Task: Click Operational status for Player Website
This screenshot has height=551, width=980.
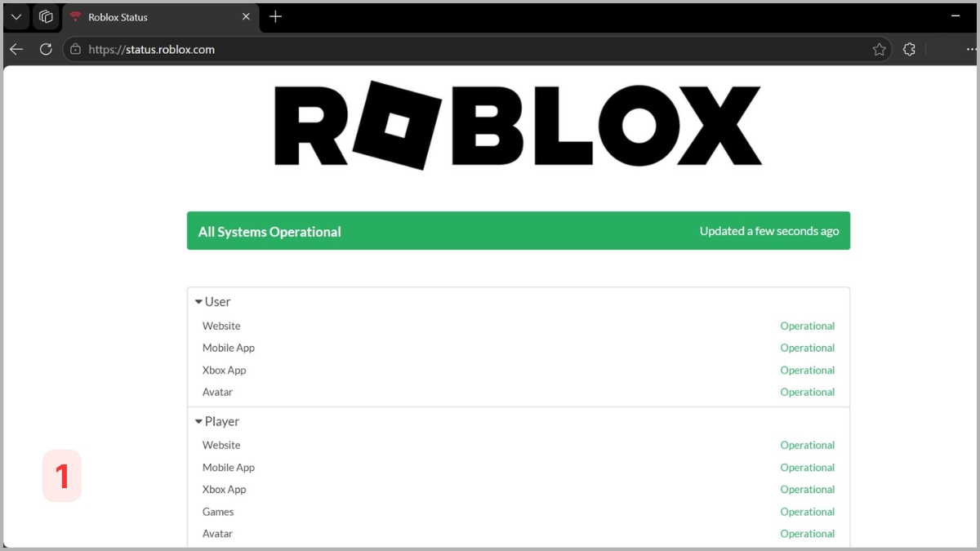Action: [807, 445]
